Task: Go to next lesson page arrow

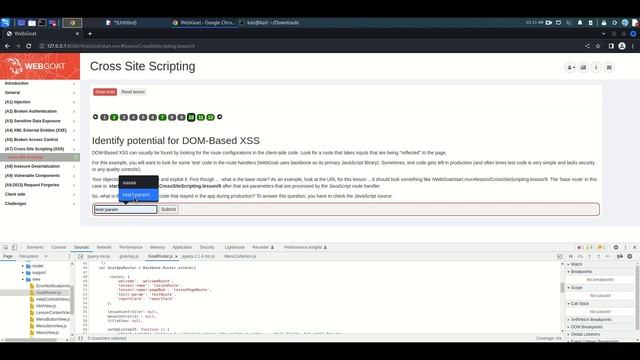Action: pyautogui.click(x=220, y=117)
